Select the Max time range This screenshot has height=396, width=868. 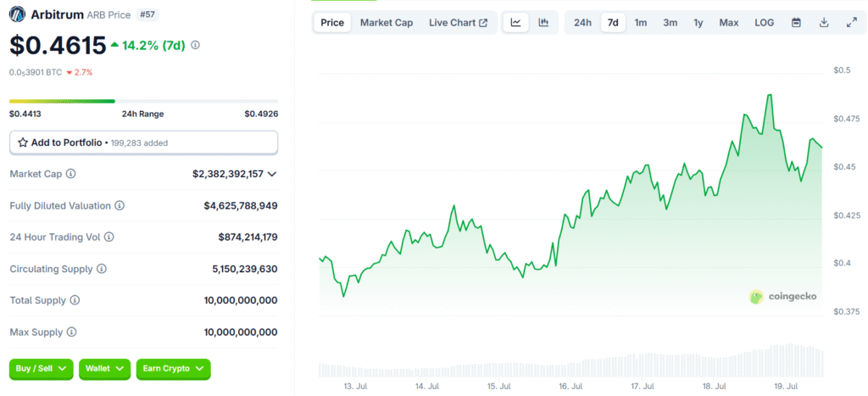point(728,23)
